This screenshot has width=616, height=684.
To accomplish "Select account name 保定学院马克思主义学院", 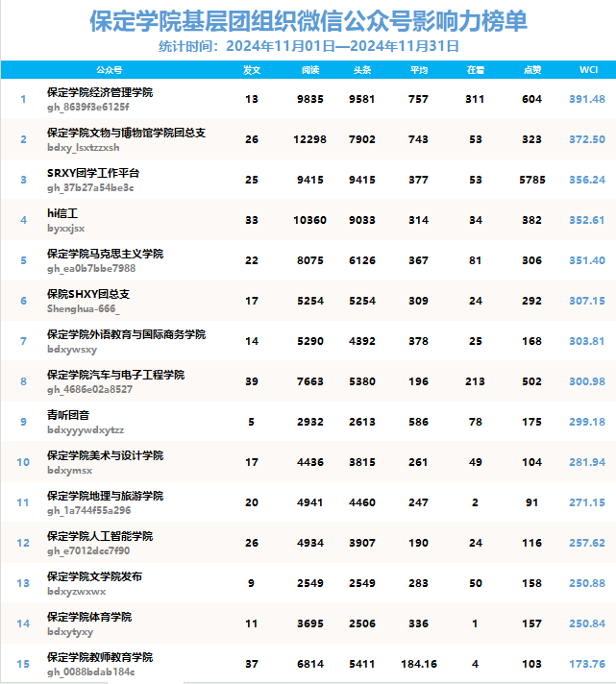I will tap(105, 254).
